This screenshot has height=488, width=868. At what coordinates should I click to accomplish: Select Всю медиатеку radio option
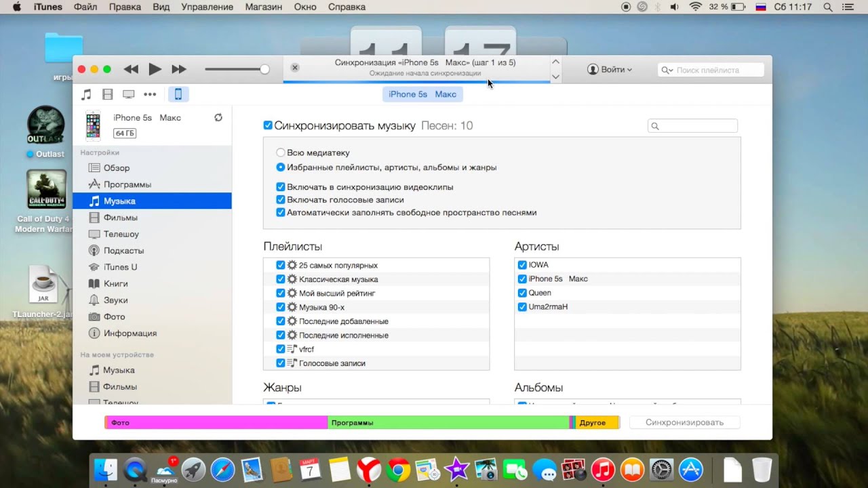281,153
